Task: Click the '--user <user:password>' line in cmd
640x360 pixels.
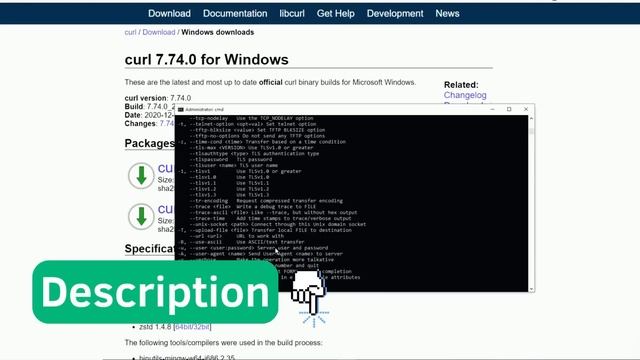Action: click(x=254, y=248)
